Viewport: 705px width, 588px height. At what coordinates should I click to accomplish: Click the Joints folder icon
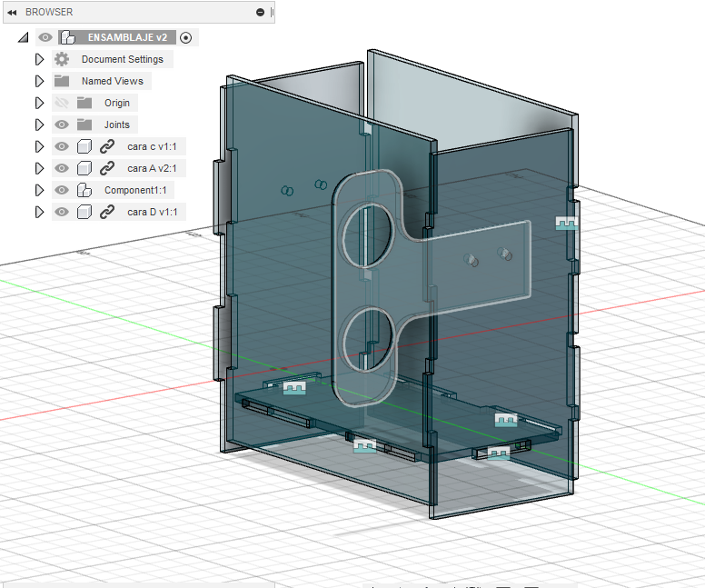click(x=84, y=125)
